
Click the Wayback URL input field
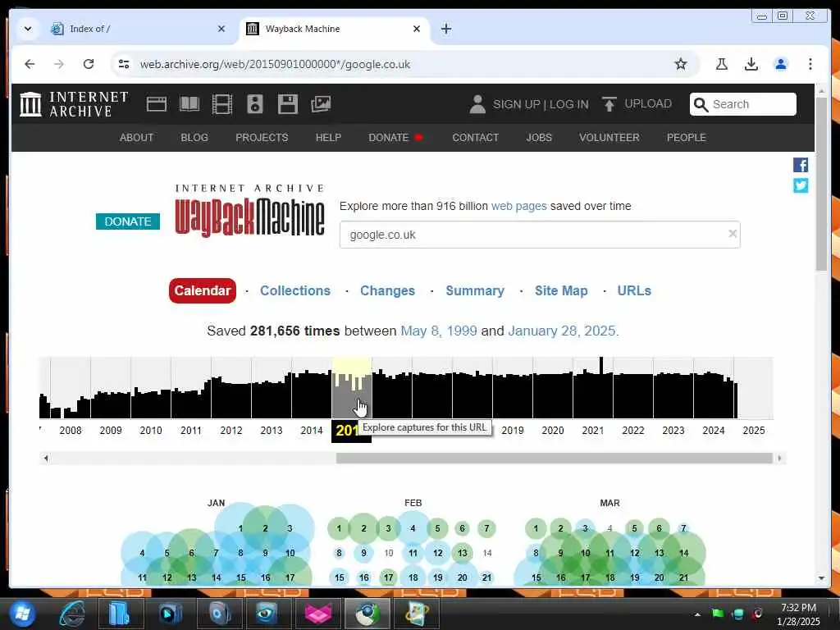[540, 235]
